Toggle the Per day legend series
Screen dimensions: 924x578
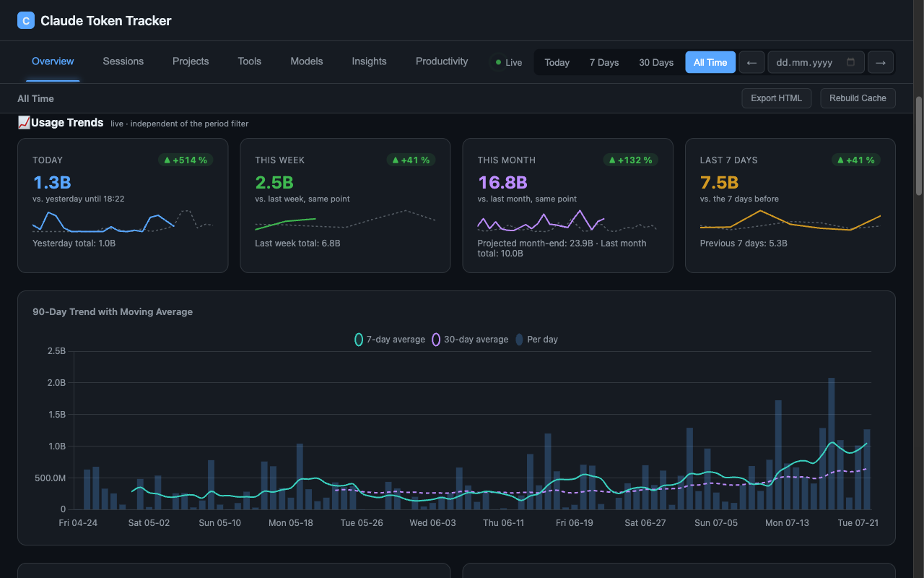click(536, 340)
